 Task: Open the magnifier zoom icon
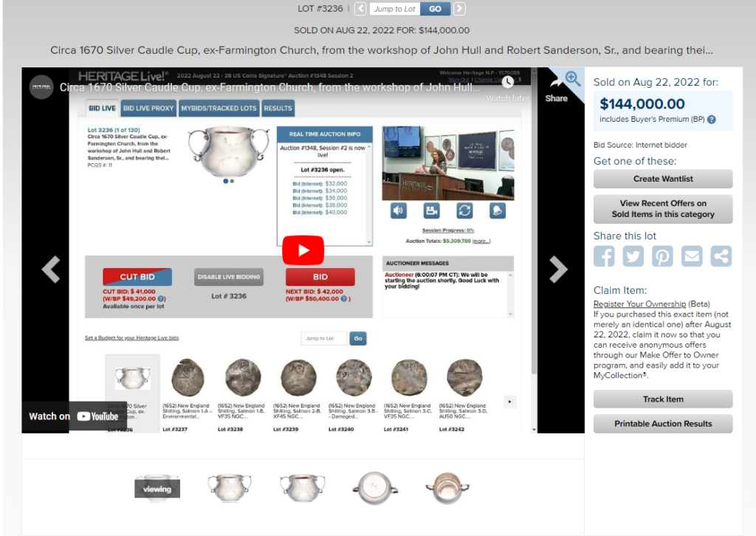572,78
